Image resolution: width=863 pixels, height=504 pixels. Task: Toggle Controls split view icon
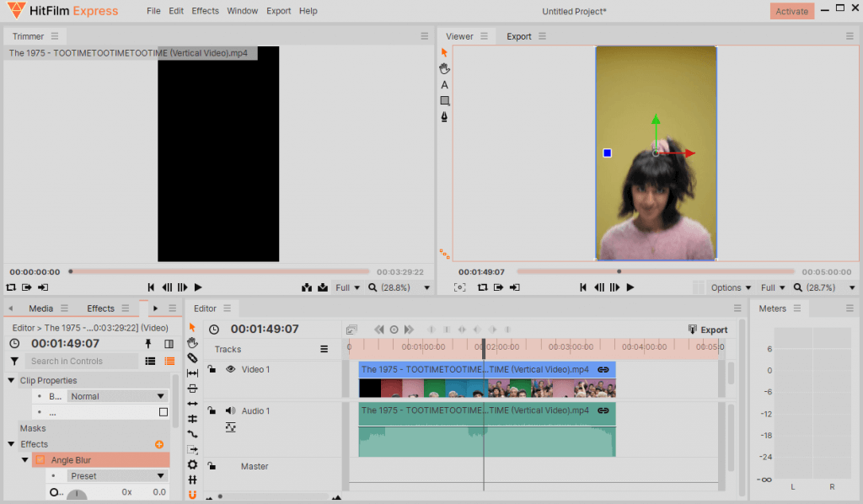(x=169, y=343)
